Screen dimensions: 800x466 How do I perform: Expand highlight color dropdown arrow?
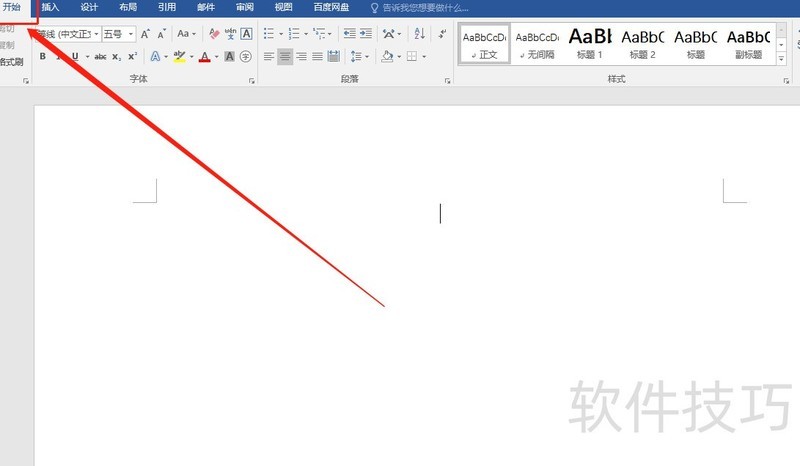point(192,56)
